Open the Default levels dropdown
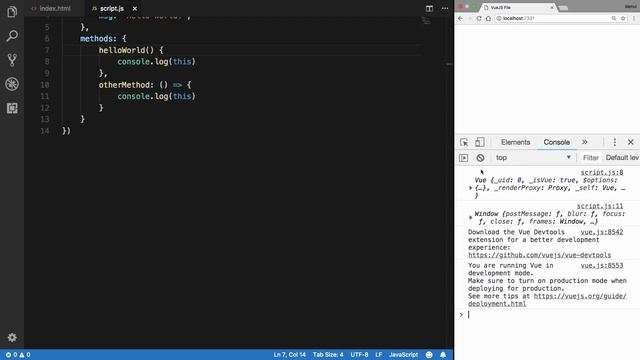The image size is (640, 360). pyautogui.click(x=622, y=158)
